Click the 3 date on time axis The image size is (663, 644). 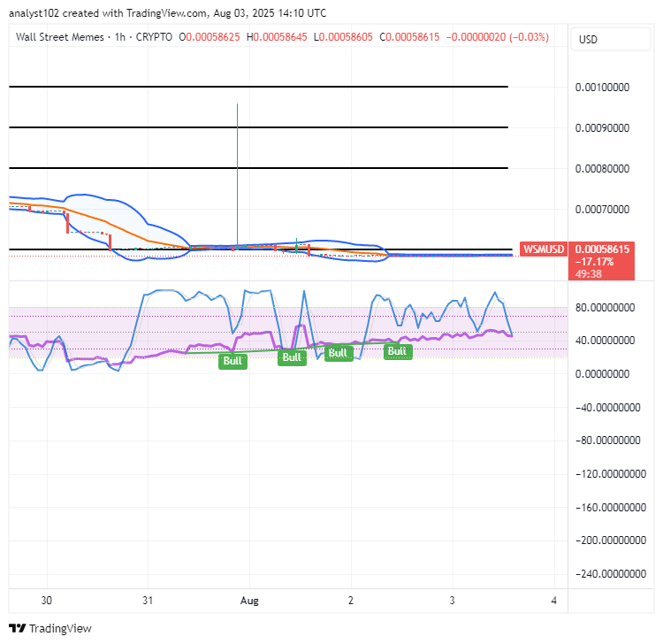452,601
